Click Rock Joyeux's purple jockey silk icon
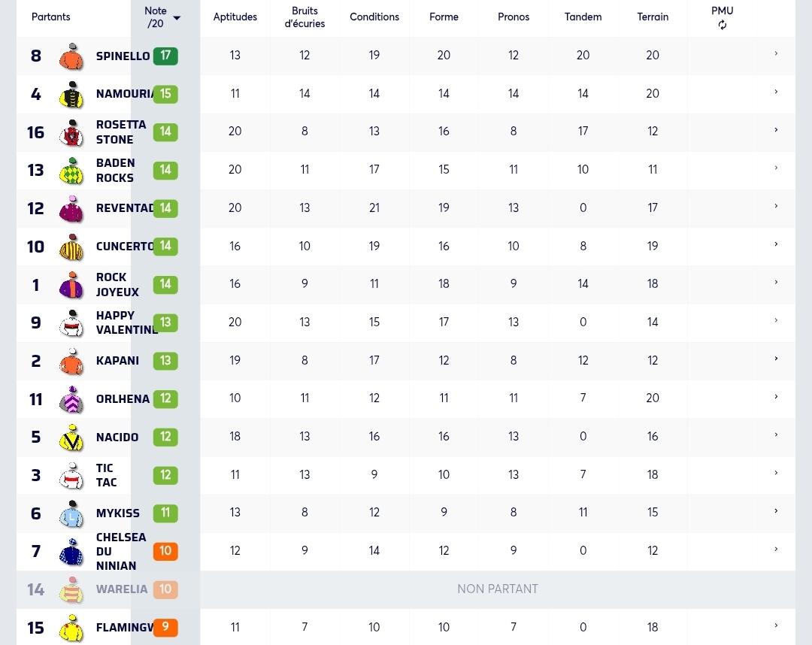Viewport: 812px width, 645px height. (x=71, y=285)
